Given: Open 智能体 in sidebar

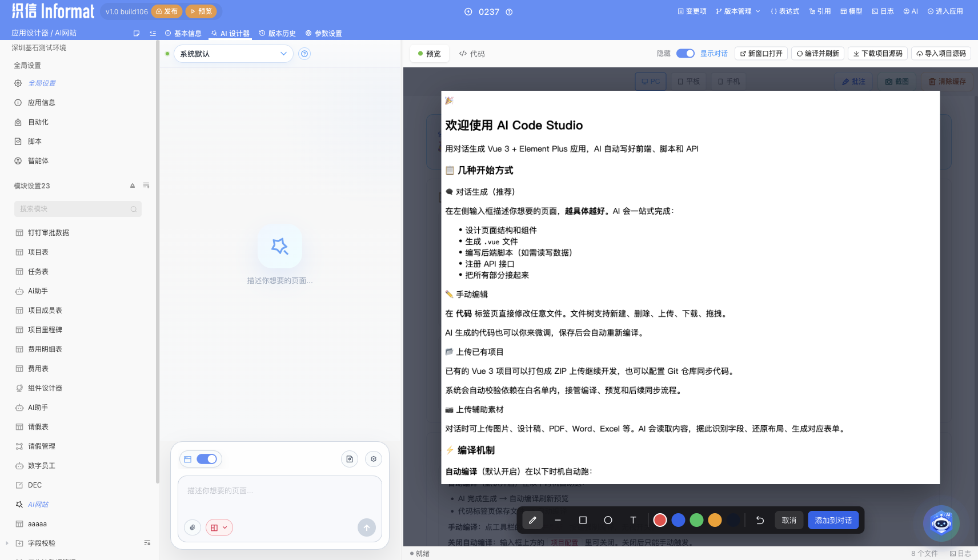Looking at the screenshot, I should pos(38,161).
